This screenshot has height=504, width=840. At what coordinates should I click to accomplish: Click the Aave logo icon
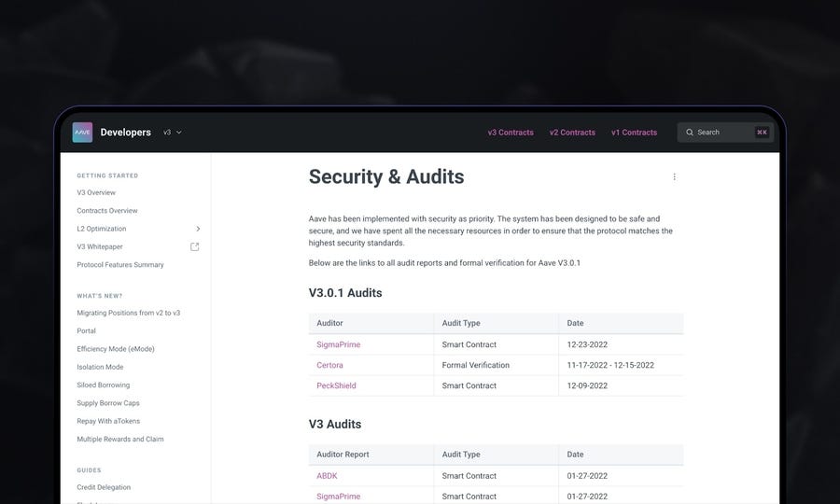pyautogui.click(x=82, y=133)
